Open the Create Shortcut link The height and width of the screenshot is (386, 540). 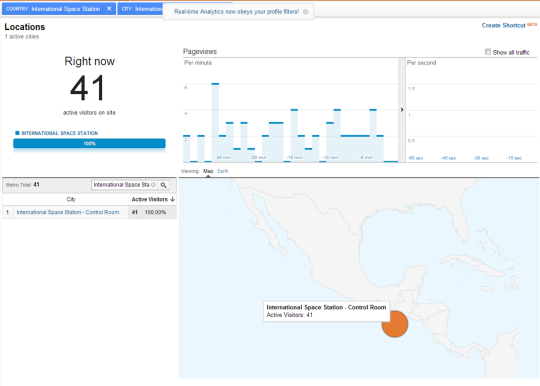click(x=503, y=25)
